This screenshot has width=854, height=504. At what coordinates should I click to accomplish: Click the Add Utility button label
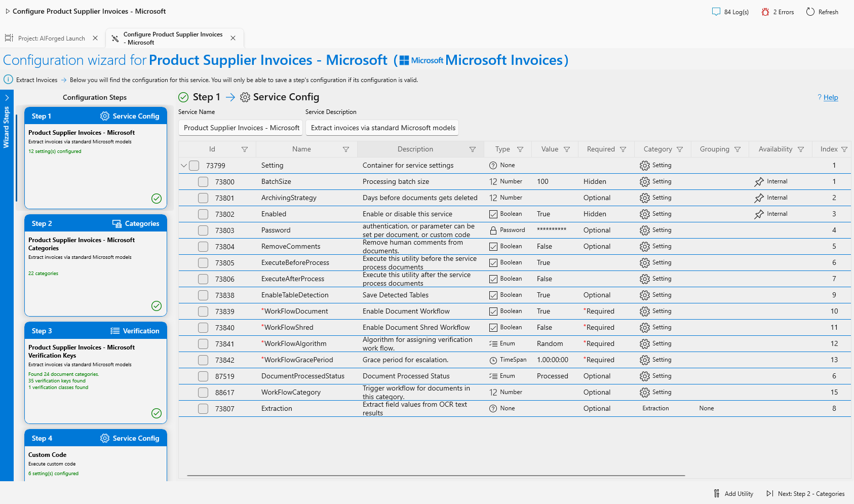739,494
